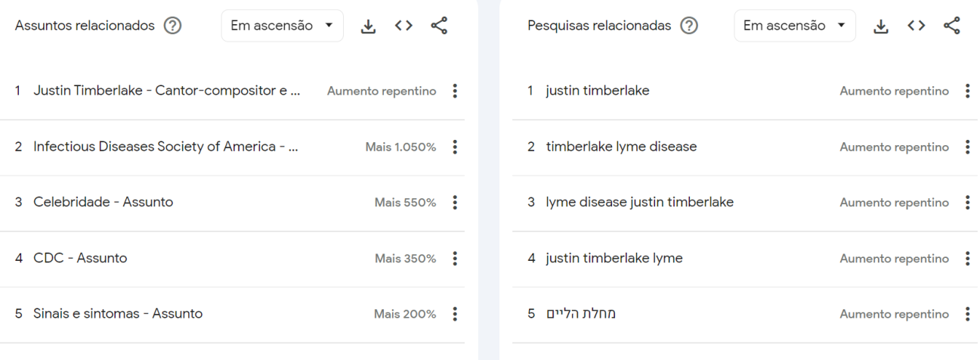Open the 'justin timberlake lyme' search query
The image size is (980, 360).
[x=614, y=259]
